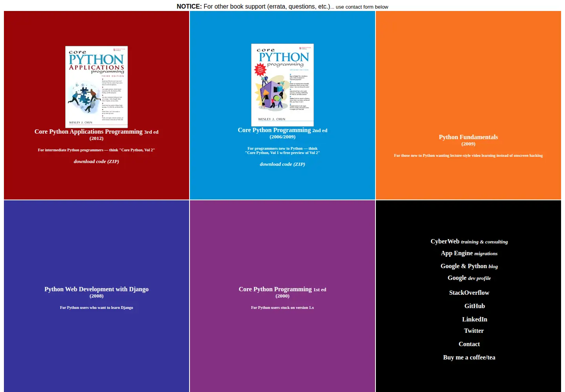Open the Core Python Applications Programming cover image
The height and width of the screenshot is (392, 565).
coord(97,87)
